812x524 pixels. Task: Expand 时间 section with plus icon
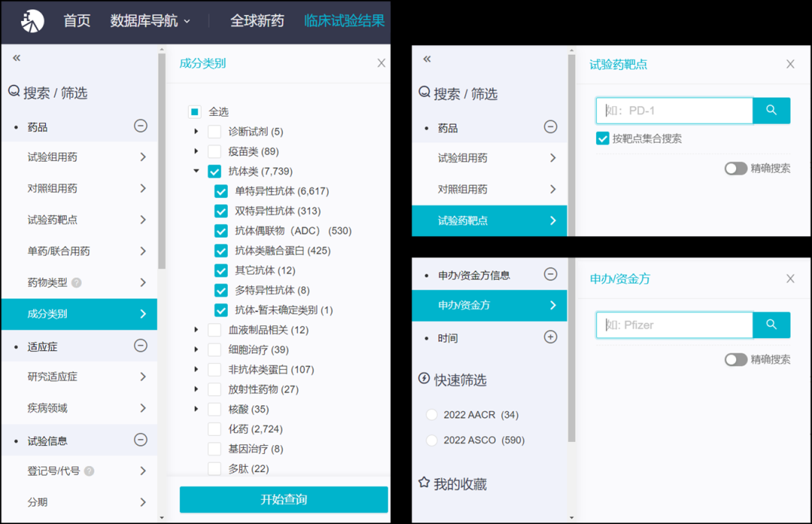click(x=550, y=337)
